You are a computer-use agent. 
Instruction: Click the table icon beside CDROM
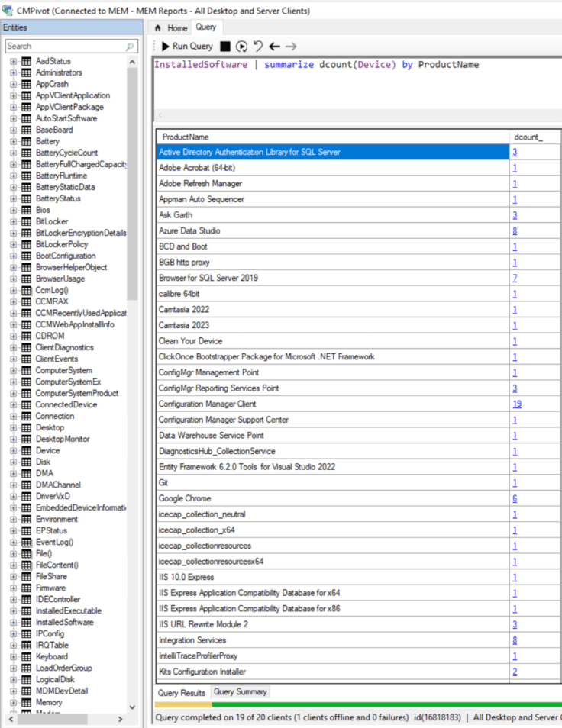coord(27,336)
